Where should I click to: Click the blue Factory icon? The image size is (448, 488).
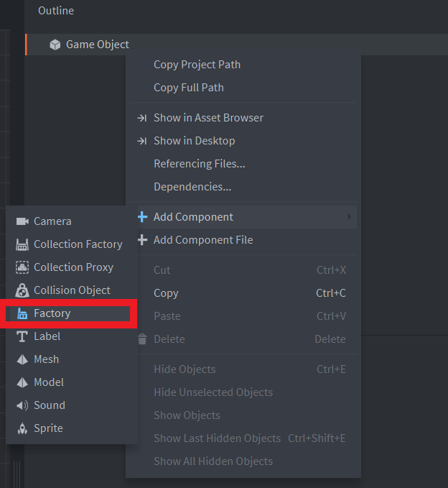22,313
